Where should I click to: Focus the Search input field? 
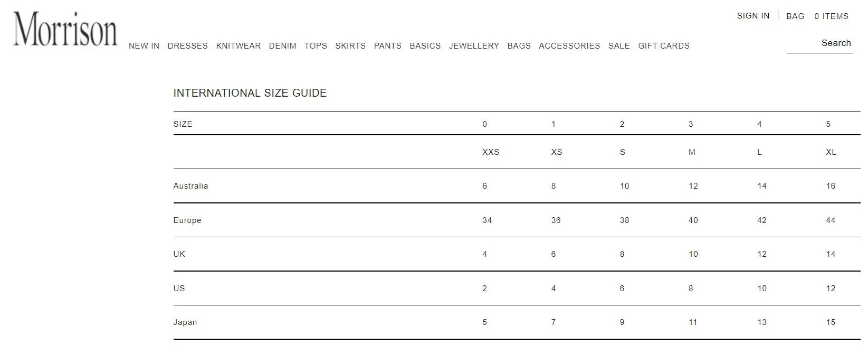point(820,43)
